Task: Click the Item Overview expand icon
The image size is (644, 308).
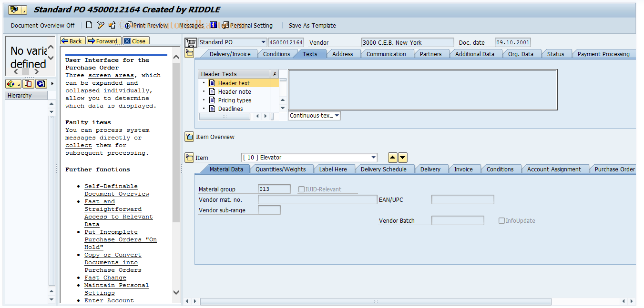Action: [189, 137]
